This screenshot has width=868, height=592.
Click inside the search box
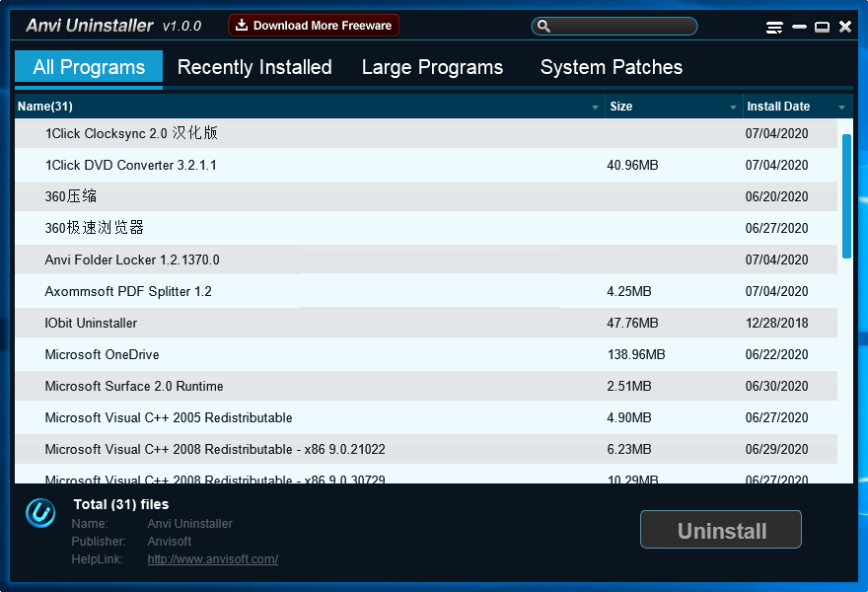[x=621, y=26]
